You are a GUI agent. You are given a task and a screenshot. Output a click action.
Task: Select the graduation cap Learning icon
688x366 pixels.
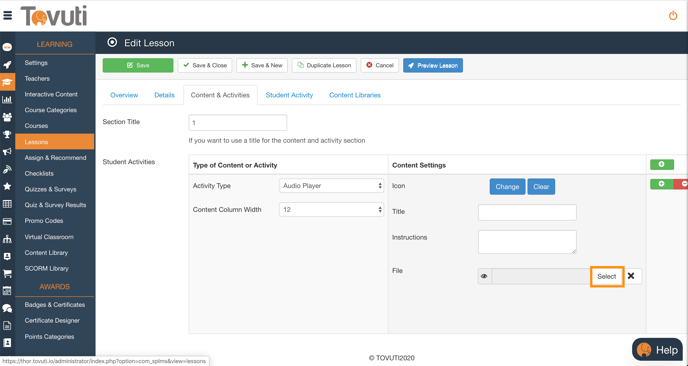(x=7, y=82)
